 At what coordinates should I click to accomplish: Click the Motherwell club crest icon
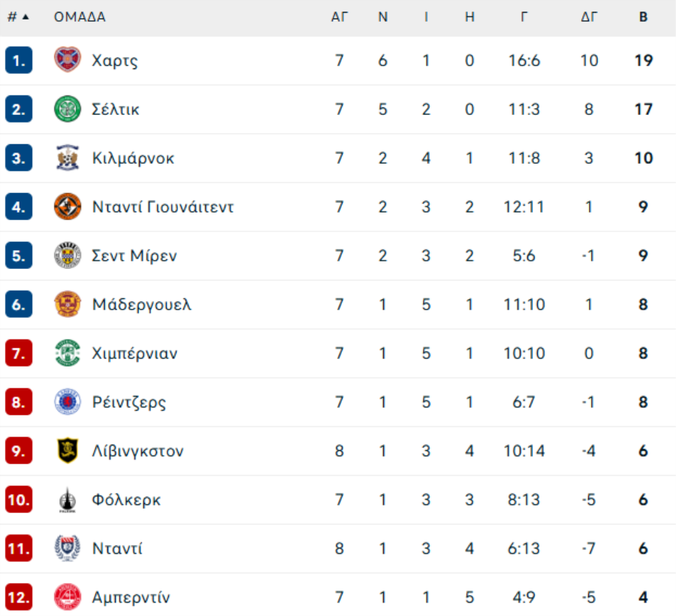point(68,304)
